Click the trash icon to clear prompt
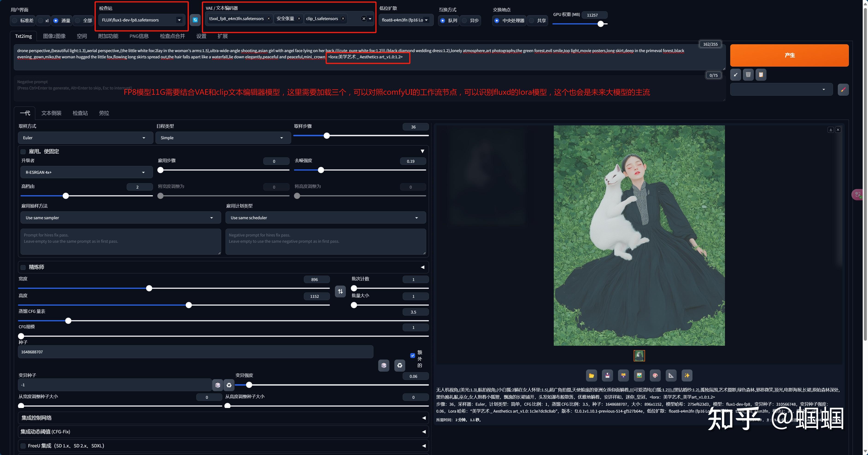 (x=748, y=75)
